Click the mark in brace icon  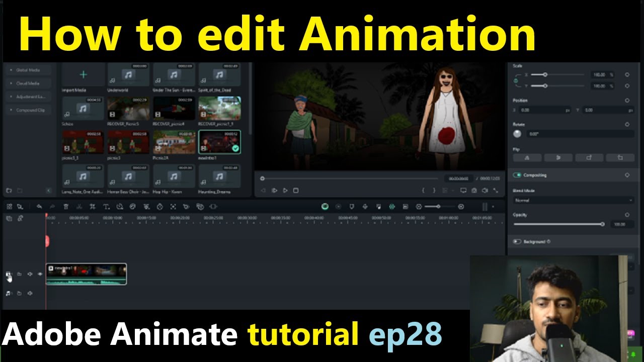(423, 191)
